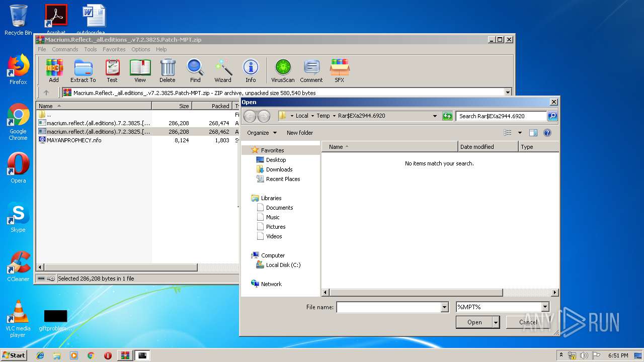Open help icon in Open dialog

tap(547, 133)
